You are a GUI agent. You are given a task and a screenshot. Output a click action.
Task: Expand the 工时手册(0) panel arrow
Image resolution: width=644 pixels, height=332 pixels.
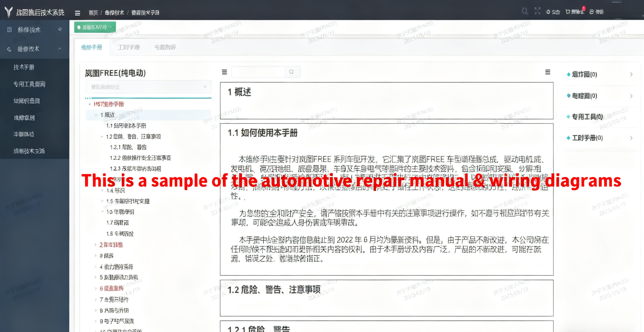631,138
